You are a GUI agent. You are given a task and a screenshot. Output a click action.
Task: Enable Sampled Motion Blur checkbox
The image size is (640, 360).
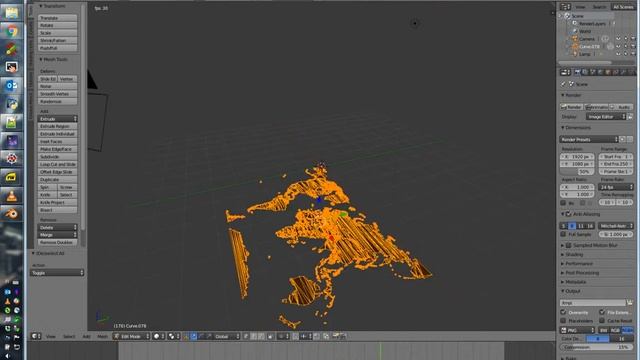tap(569, 245)
